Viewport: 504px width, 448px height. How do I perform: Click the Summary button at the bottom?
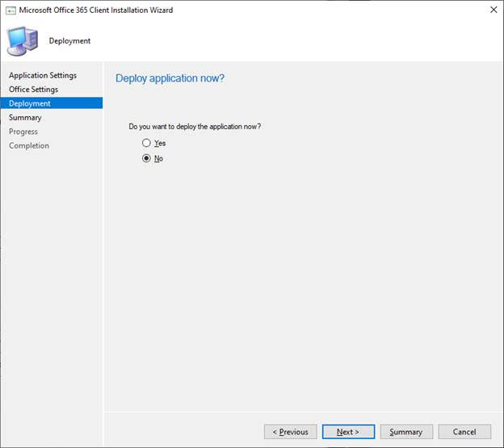coord(406,432)
